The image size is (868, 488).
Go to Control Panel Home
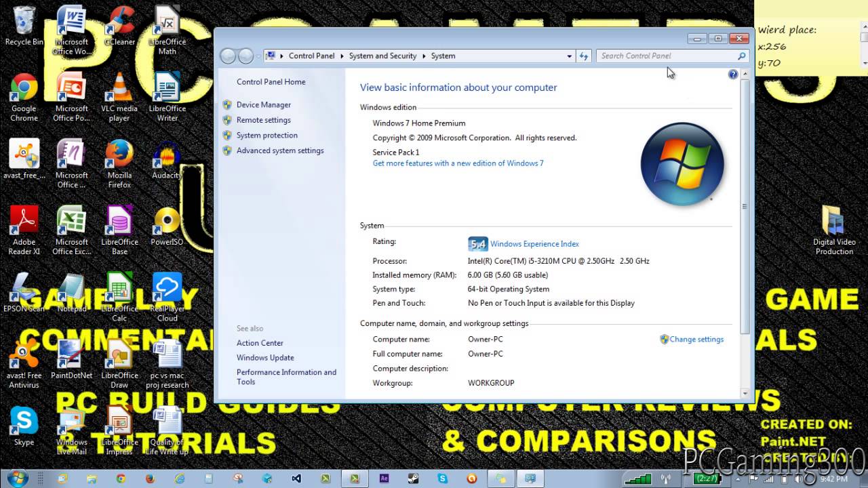point(271,82)
